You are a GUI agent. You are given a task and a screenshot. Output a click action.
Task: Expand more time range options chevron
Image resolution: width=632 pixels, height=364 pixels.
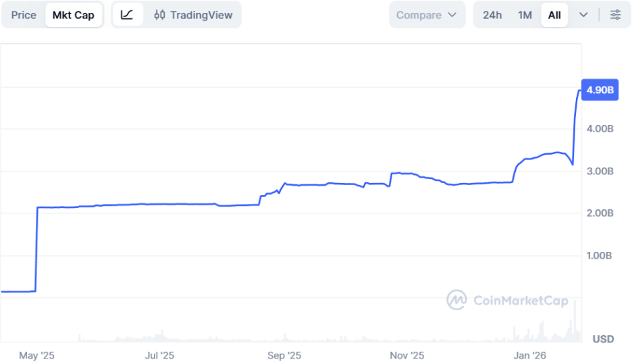(583, 15)
